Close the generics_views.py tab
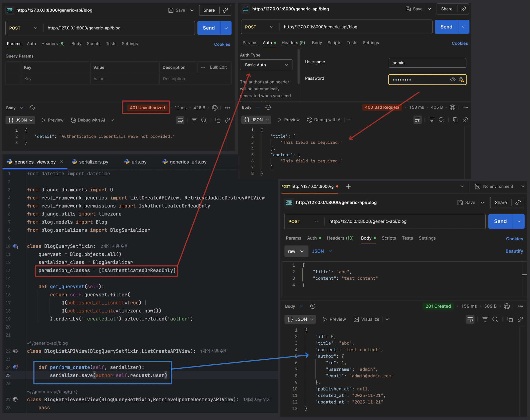This screenshot has width=530, height=420. click(x=62, y=162)
